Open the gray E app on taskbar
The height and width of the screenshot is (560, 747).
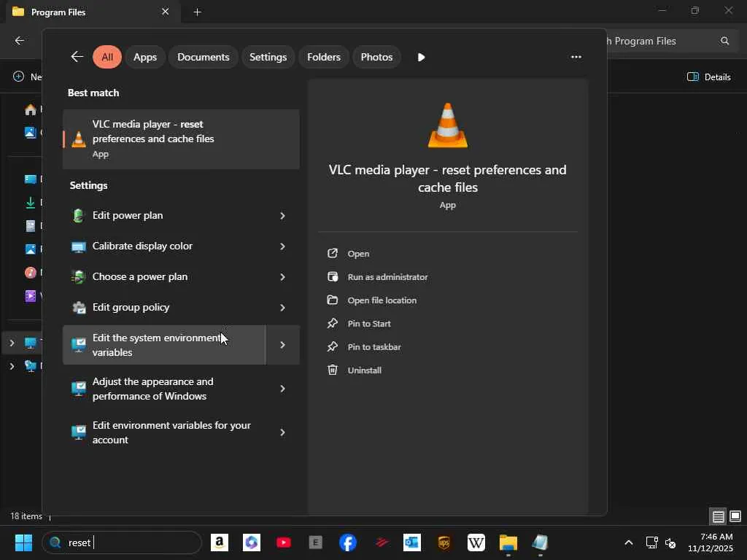tap(315, 542)
